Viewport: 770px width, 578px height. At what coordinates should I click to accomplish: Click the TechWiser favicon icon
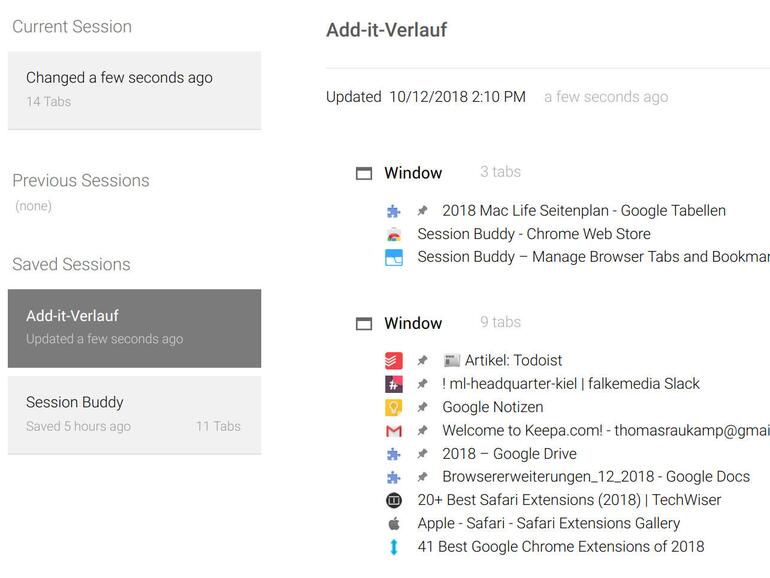coord(394,500)
